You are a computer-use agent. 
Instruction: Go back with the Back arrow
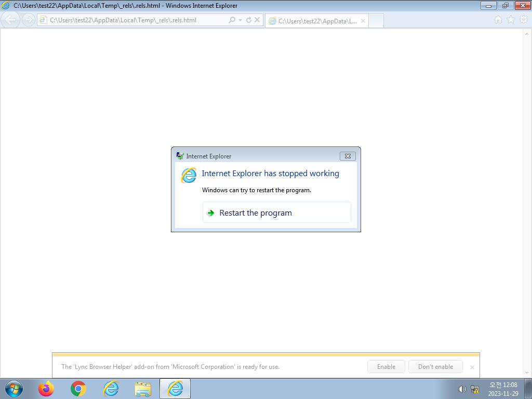point(11,20)
